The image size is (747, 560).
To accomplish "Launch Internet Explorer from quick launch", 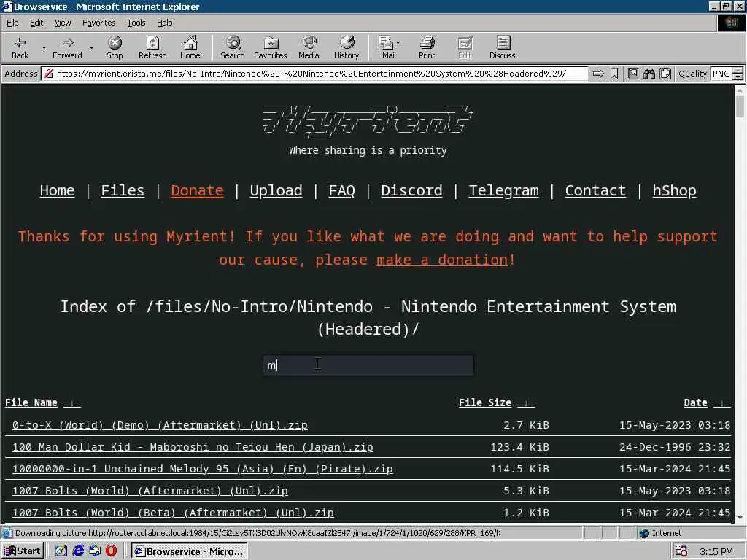I will (78, 551).
